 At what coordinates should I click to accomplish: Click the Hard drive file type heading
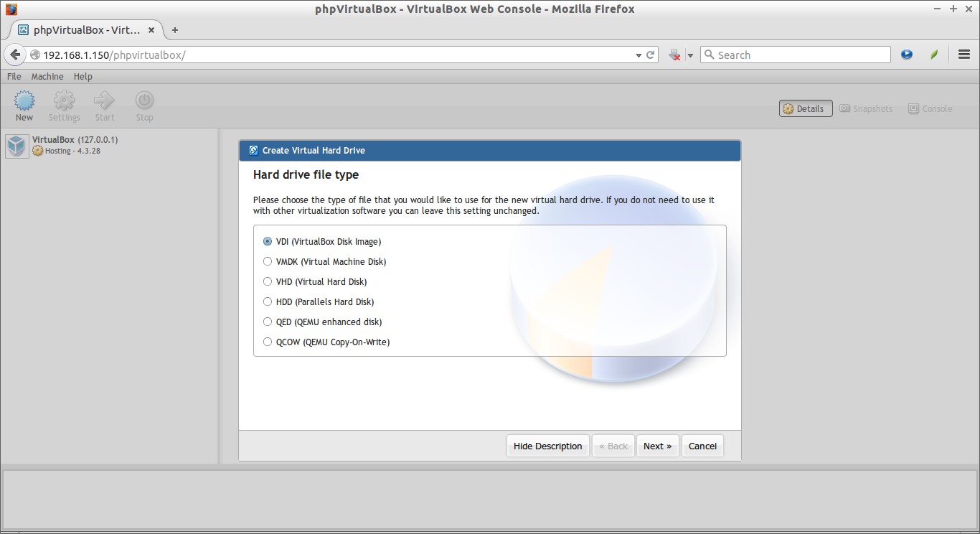306,174
